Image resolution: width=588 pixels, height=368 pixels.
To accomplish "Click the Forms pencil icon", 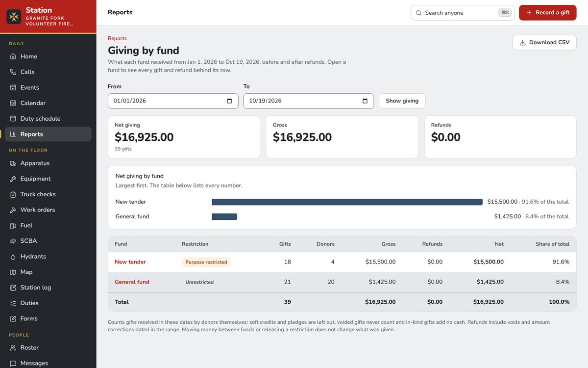I will coord(13,318).
